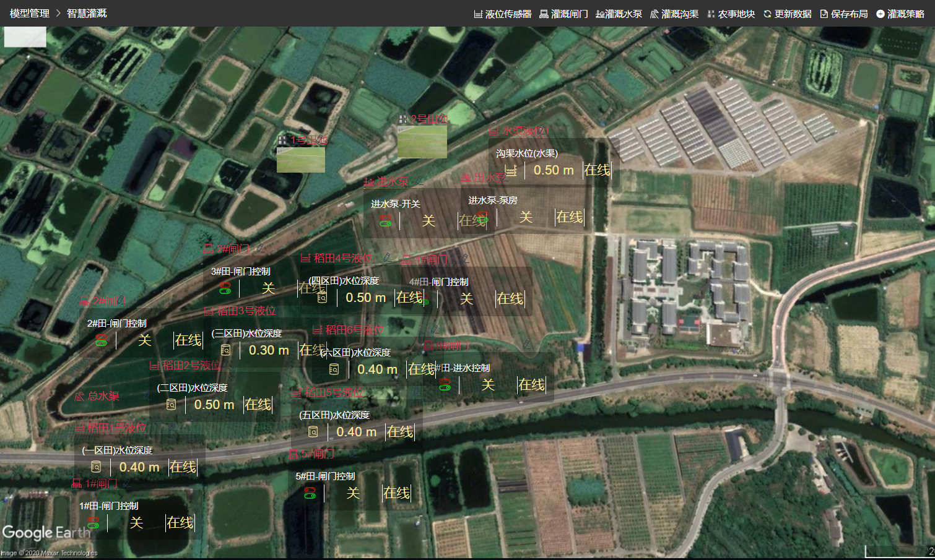Select 灌溉闸门 in the top toolbar

point(563,14)
